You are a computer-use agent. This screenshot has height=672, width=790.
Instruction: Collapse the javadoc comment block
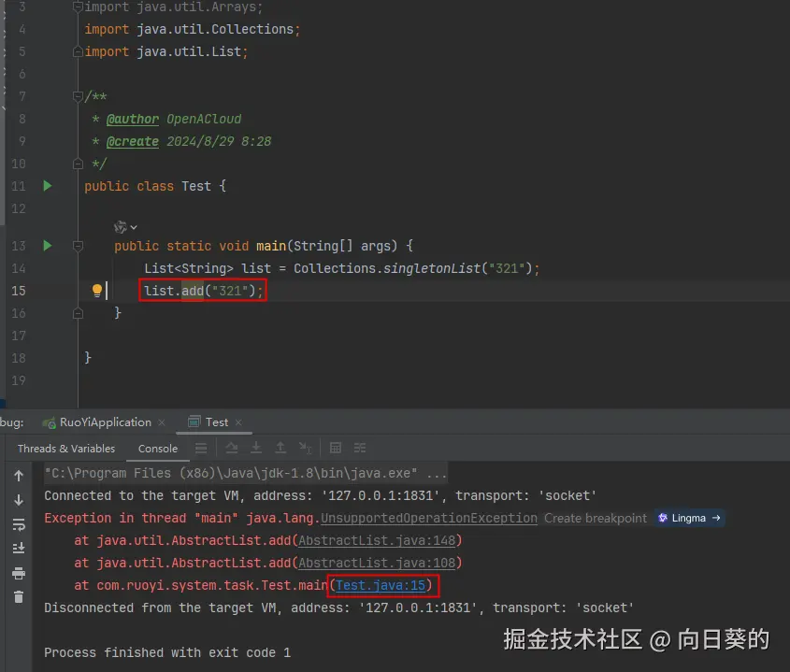click(x=79, y=96)
